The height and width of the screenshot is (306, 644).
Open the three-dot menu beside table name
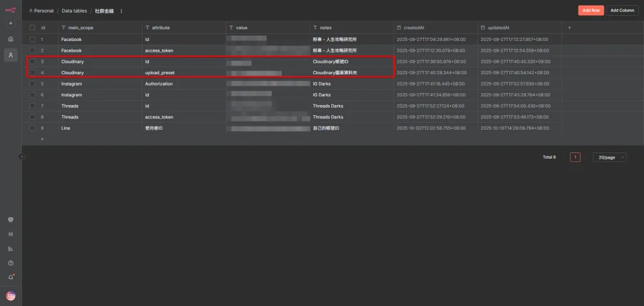coord(121,11)
